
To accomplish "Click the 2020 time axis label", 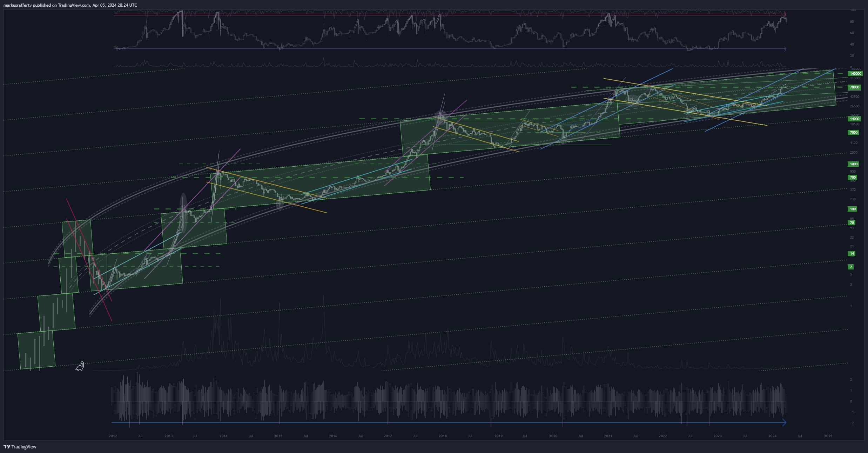I will coord(553,436).
